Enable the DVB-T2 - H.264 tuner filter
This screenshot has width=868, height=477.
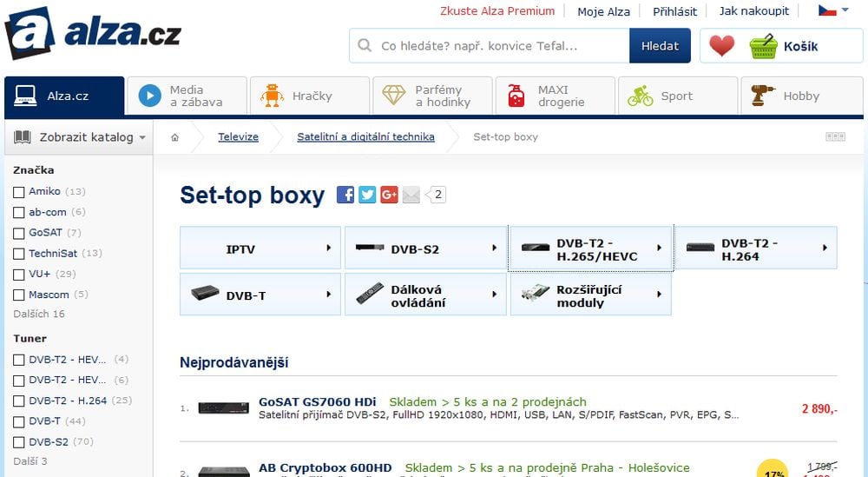19,401
